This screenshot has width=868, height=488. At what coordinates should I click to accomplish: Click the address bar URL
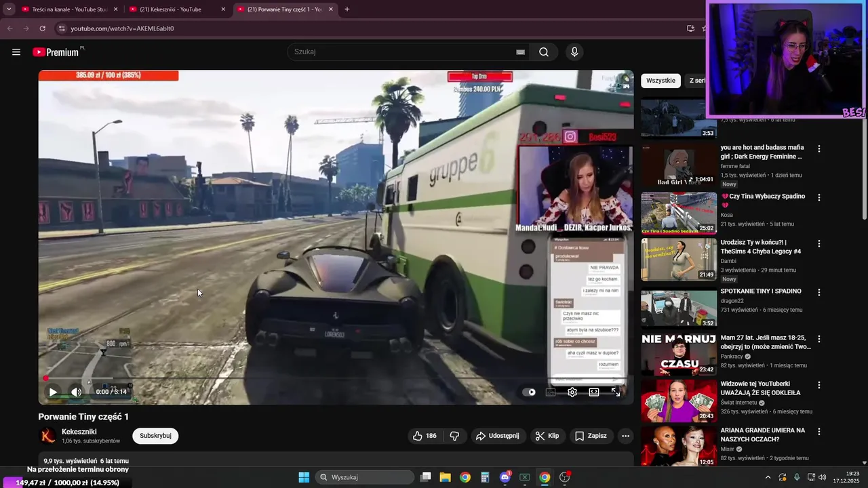point(123,28)
